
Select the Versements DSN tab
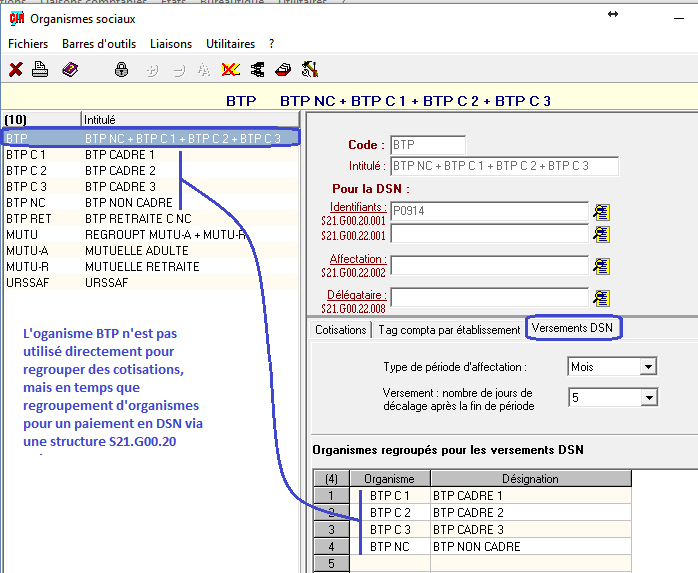tap(572, 328)
